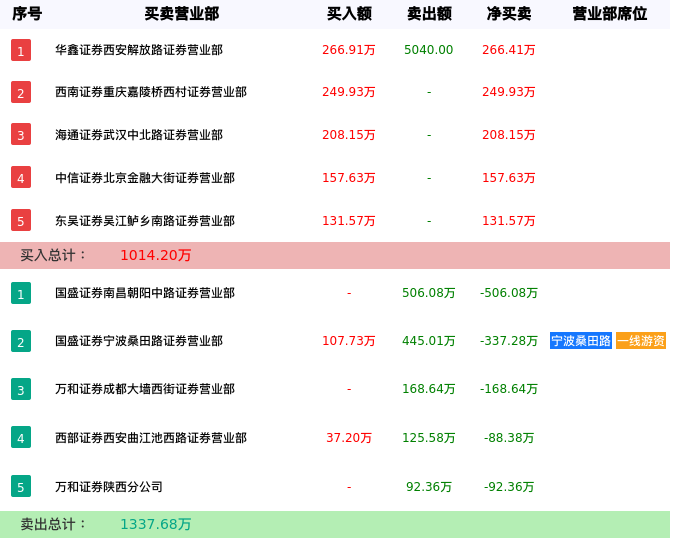Click green rank badge number 2
The height and width of the screenshot is (540, 676).
[21, 341]
